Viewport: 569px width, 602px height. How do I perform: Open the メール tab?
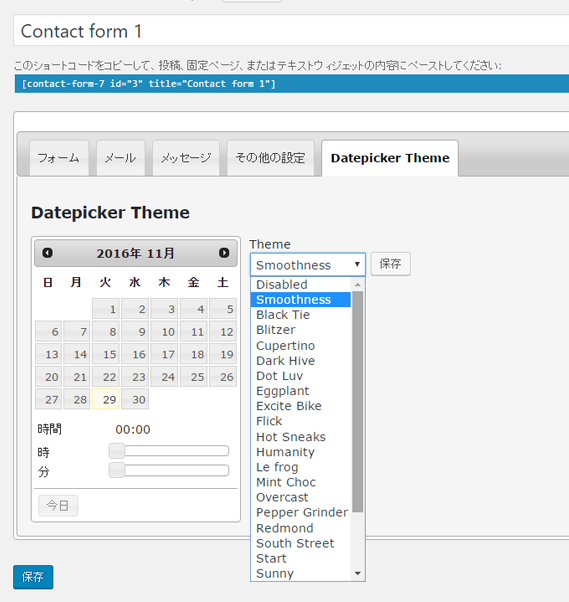pos(121,158)
